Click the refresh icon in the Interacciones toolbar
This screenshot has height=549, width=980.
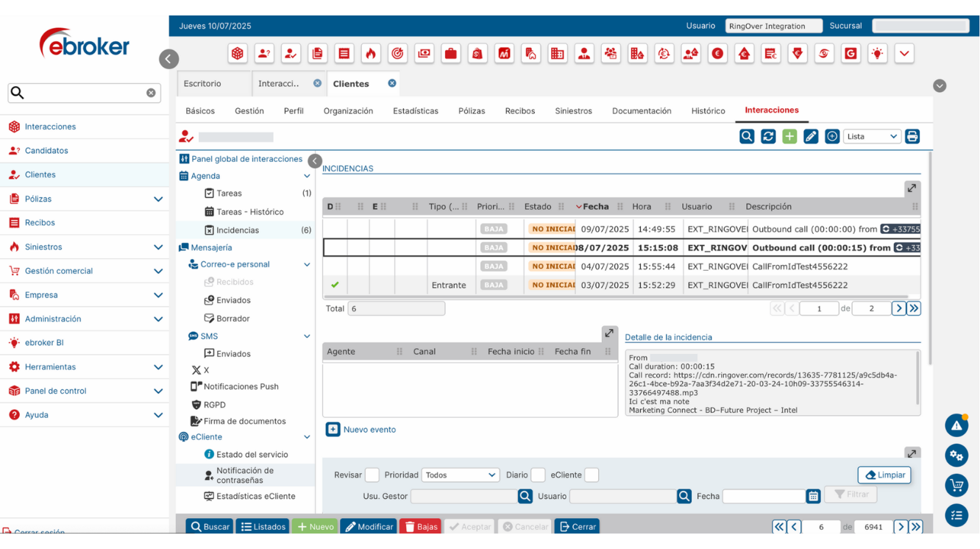768,136
